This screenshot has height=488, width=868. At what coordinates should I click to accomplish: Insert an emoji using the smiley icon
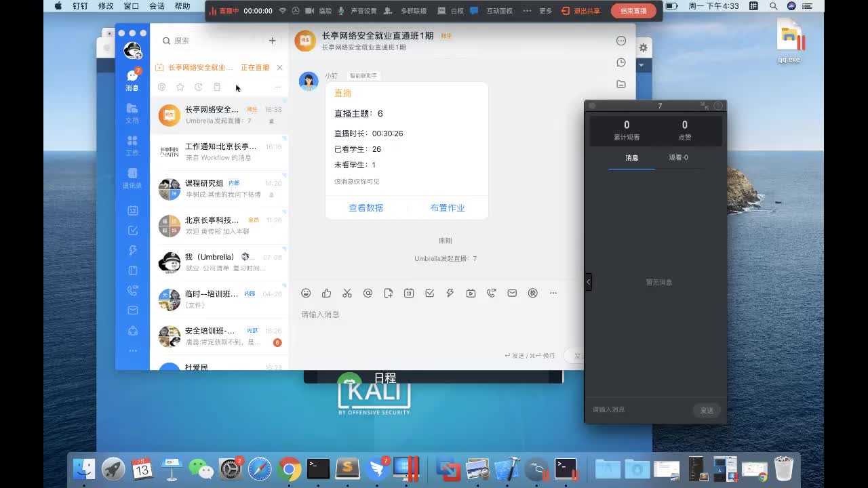pos(306,293)
